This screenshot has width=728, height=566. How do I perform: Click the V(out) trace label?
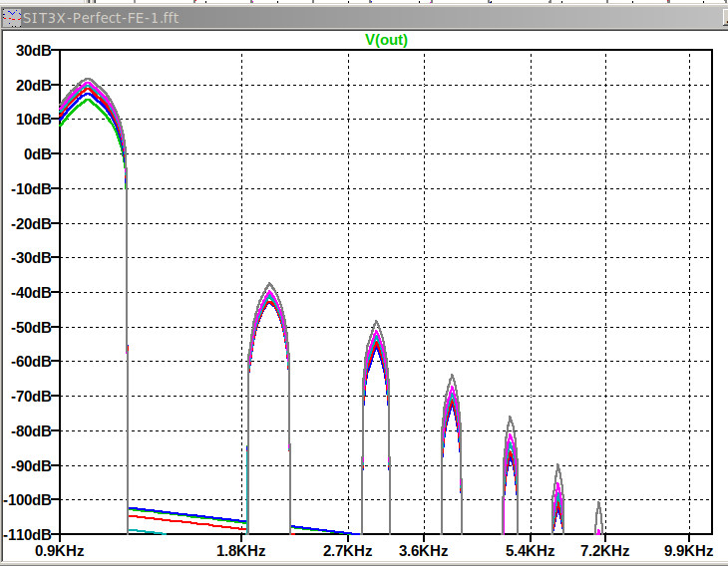coord(386,40)
